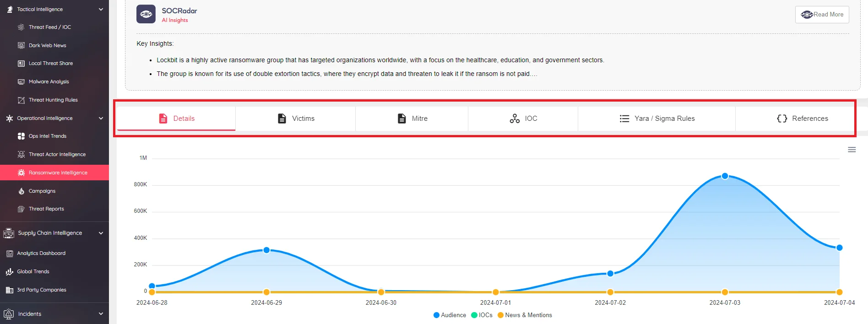The height and width of the screenshot is (324, 868).
Task: Switch to the Details tab
Action: [x=176, y=119]
